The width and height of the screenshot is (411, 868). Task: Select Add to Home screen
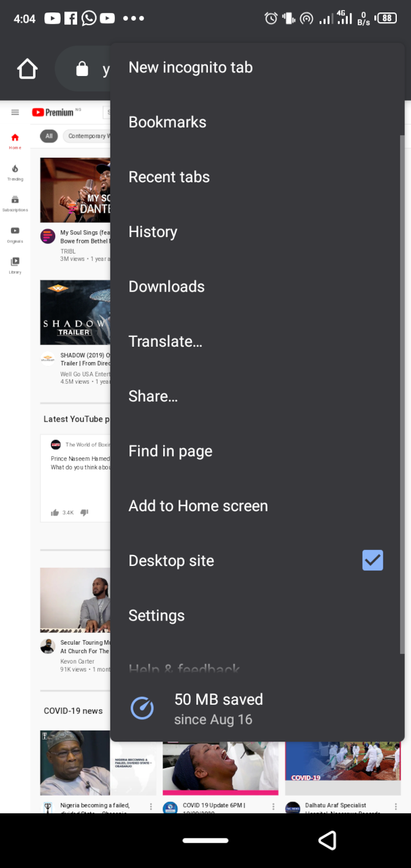tap(258, 506)
